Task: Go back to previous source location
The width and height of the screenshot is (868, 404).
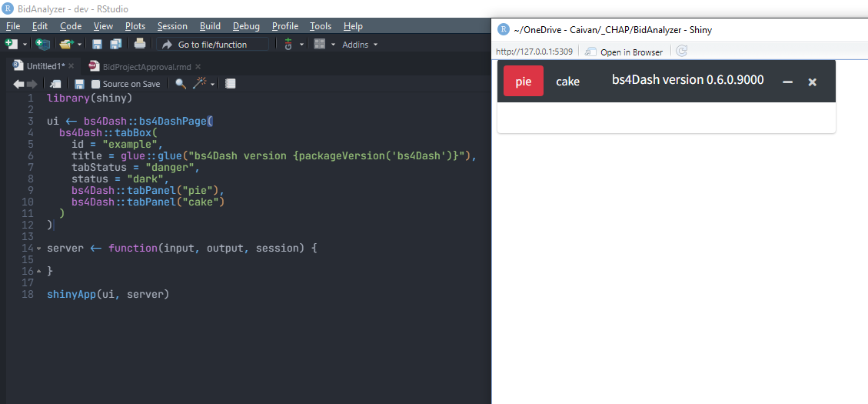Action: tap(18, 84)
